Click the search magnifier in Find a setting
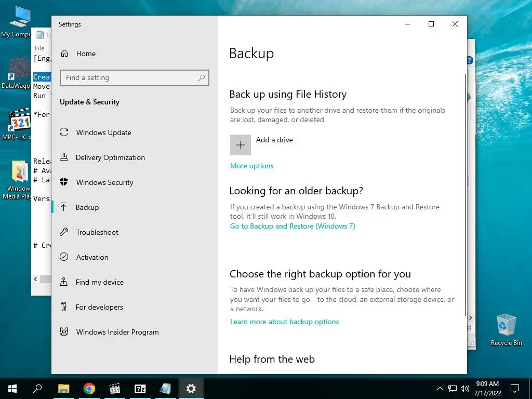This screenshot has height=399, width=532. pos(202,78)
